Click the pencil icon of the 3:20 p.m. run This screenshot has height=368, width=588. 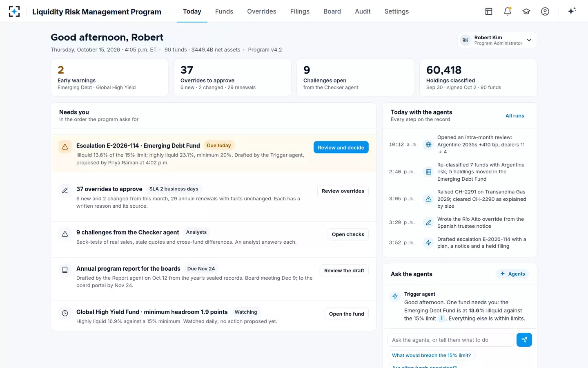pyautogui.click(x=428, y=222)
